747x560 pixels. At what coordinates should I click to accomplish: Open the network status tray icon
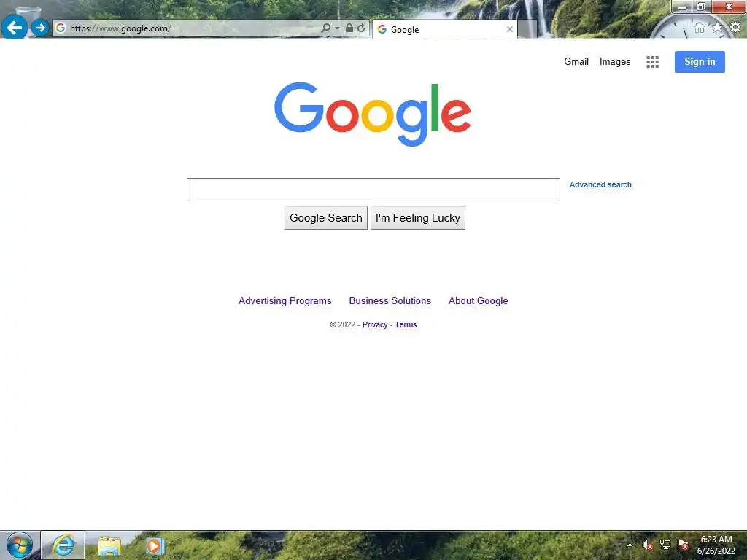pos(665,545)
